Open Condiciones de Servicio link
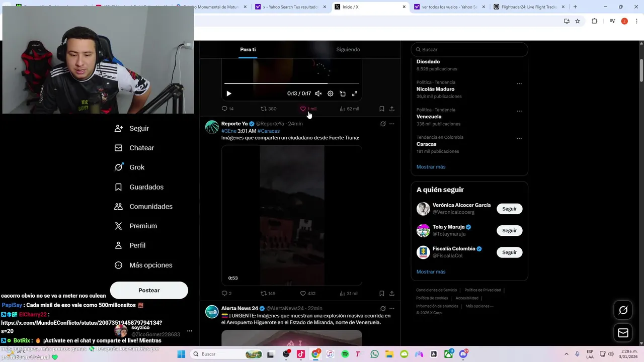 (436, 290)
